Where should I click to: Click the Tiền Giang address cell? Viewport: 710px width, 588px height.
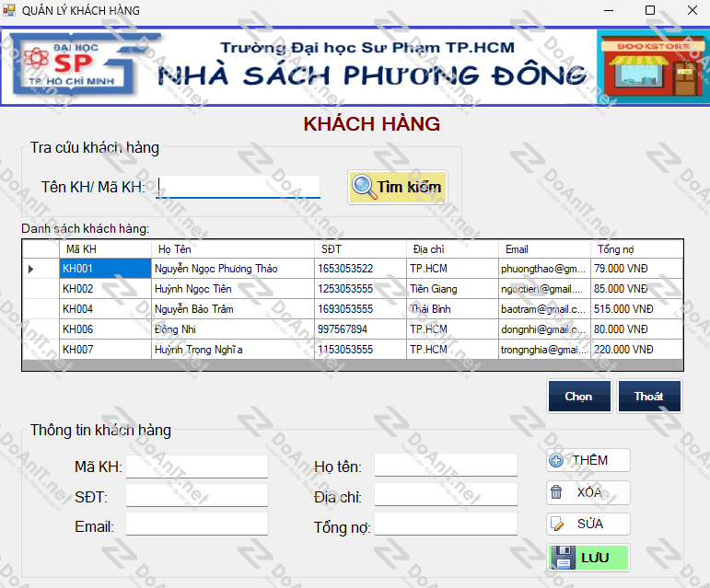453,289
